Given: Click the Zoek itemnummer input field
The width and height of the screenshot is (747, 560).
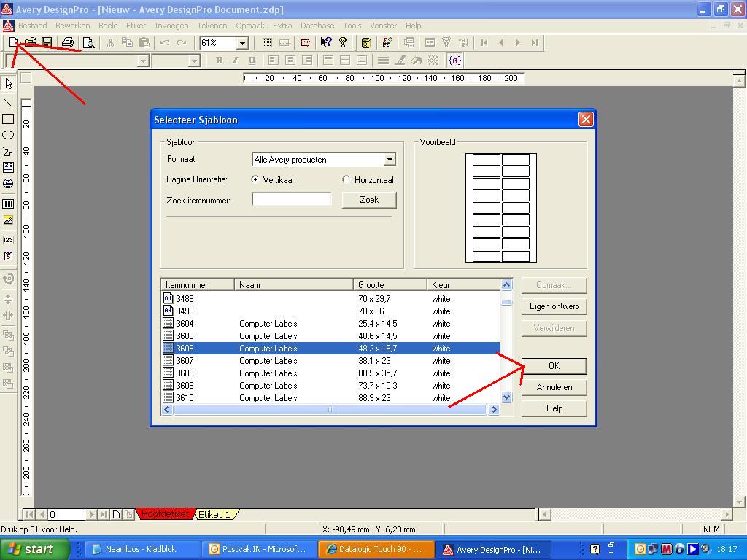Looking at the screenshot, I should point(291,199).
